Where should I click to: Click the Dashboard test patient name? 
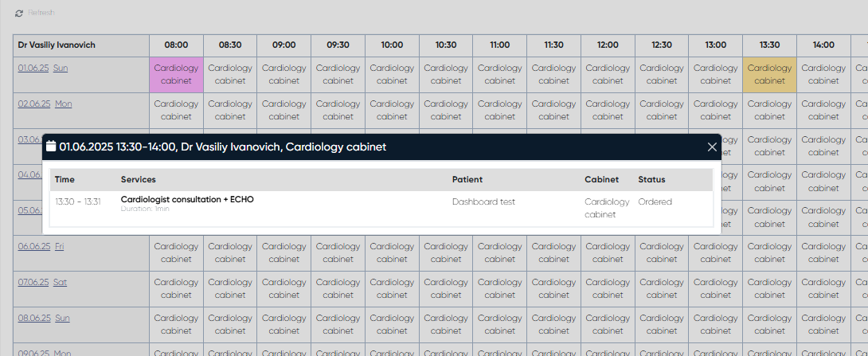483,202
